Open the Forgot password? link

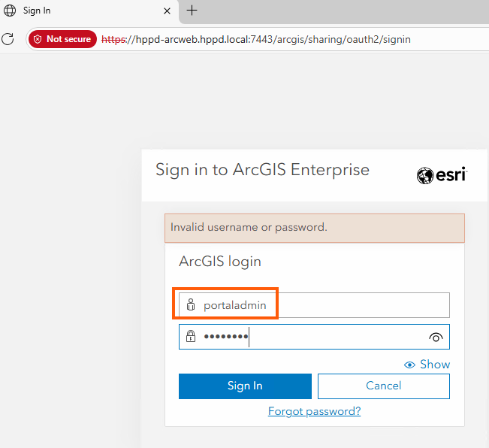point(314,411)
